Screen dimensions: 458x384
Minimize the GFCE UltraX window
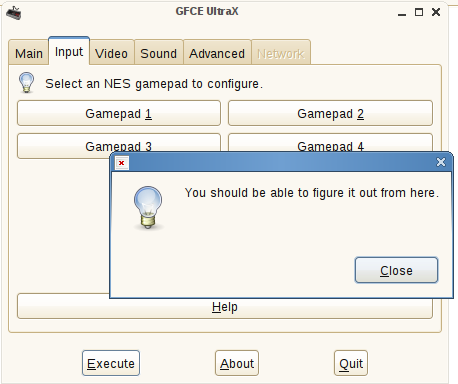[402, 13]
